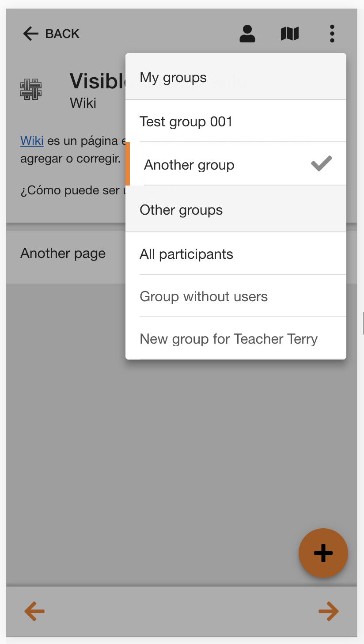Open the group selector person icon

tap(247, 34)
